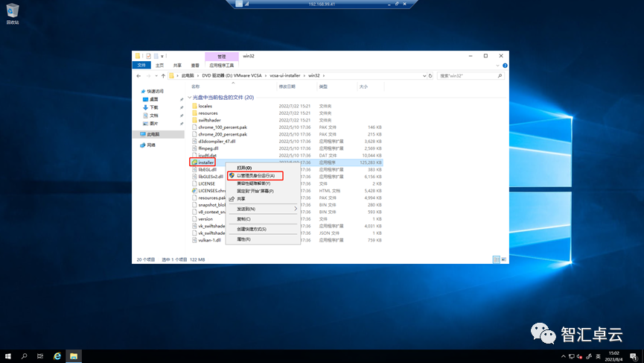Click DVD 驱动器 (D:) VMware VCSA breadcrumb

(x=232, y=75)
